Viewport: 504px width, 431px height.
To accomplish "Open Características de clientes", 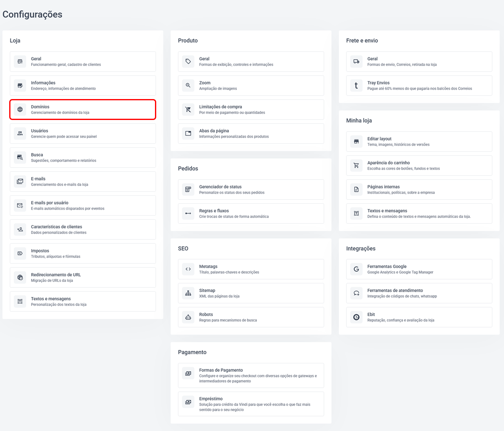I will click(x=83, y=229).
